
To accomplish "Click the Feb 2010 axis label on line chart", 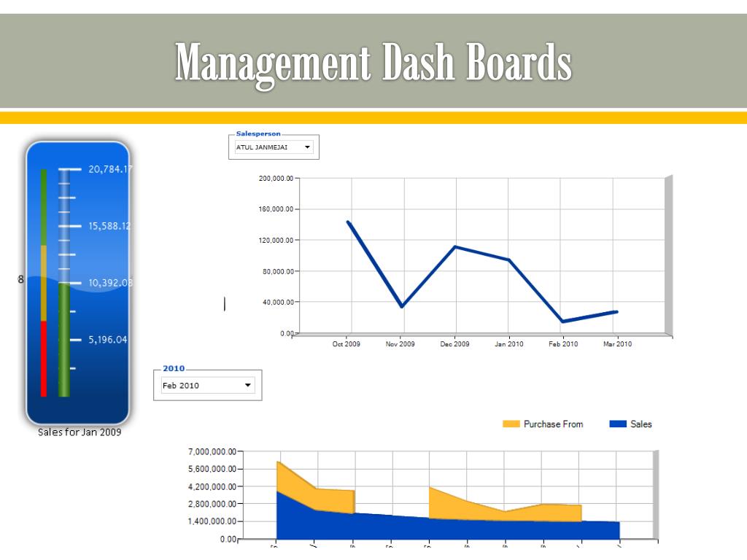I will tap(563, 344).
